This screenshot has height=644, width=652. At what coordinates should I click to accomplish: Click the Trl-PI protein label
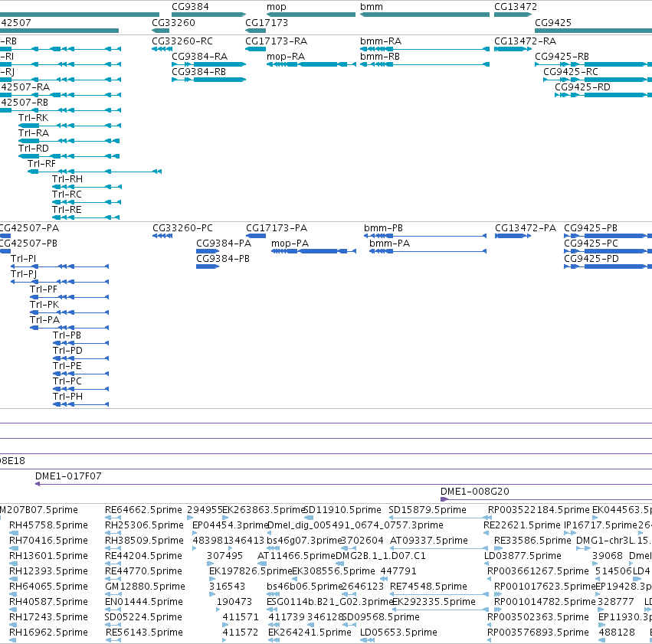tap(23, 259)
